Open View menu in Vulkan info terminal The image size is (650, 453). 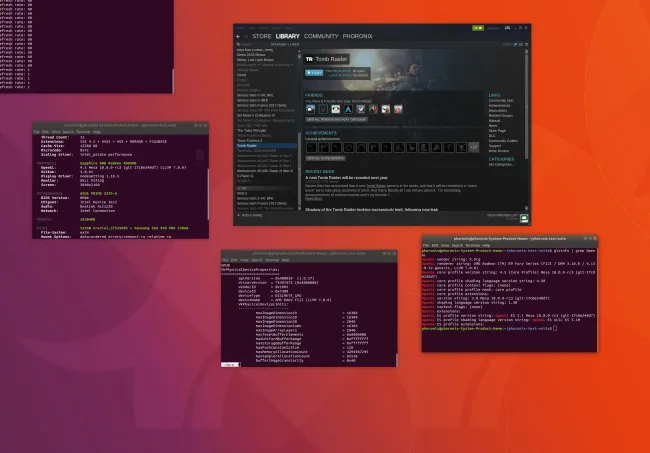tap(244, 260)
